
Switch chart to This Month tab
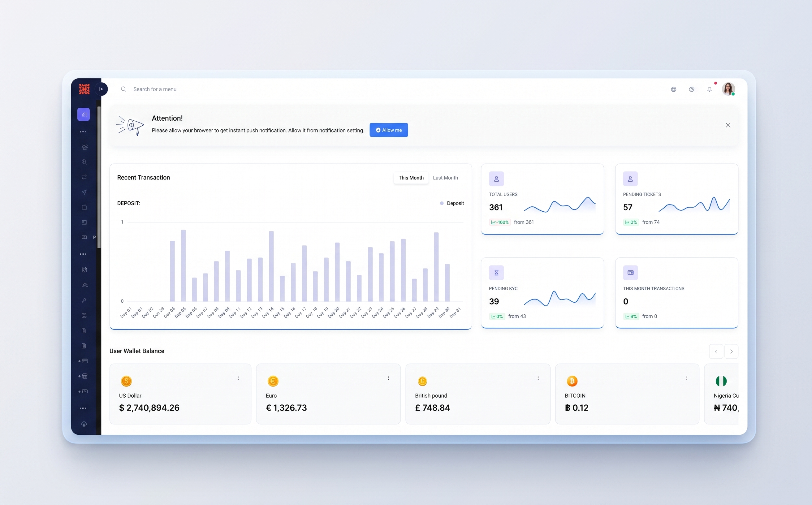coord(411,178)
